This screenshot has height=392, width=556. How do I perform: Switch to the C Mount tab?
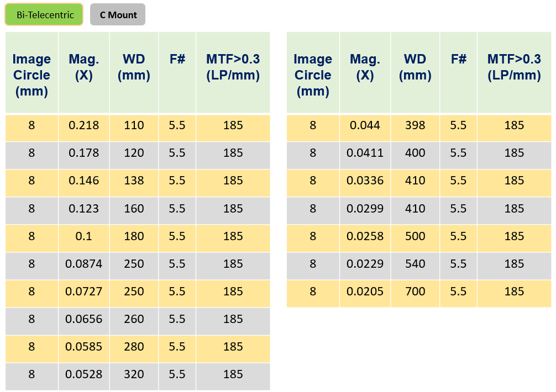point(118,15)
